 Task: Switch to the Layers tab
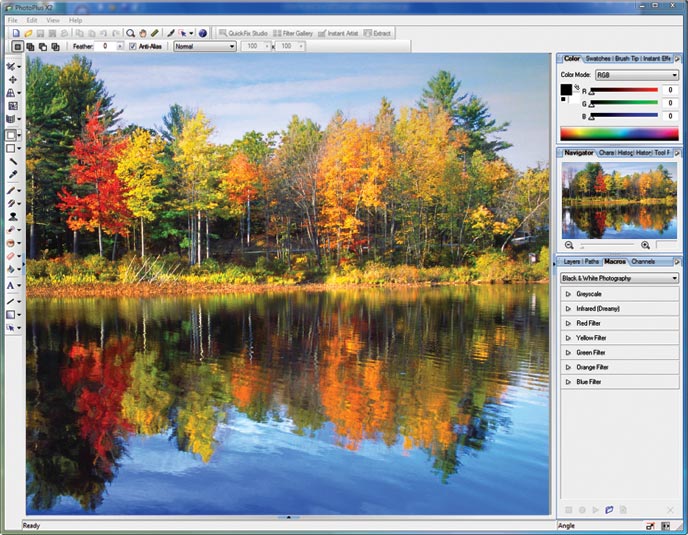[x=571, y=262]
